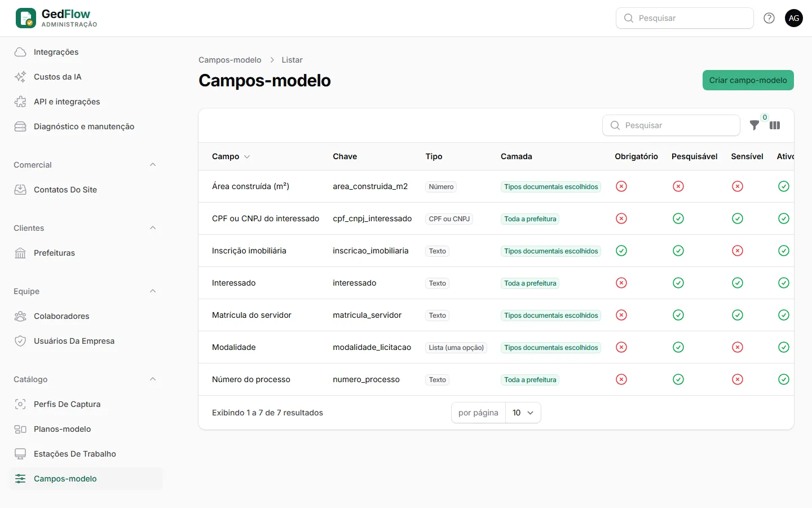
Task: Click the CPF ou CNPJ type badge
Action: (449, 219)
